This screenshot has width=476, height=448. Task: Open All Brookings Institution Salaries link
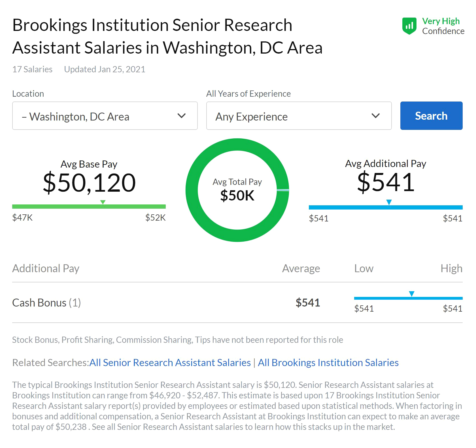(x=328, y=363)
